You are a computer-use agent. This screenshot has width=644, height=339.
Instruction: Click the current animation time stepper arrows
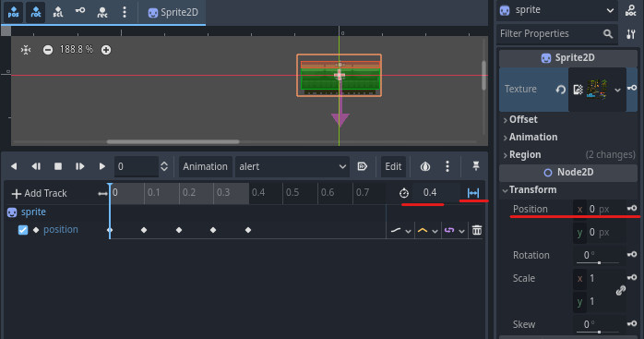click(164, 166)
